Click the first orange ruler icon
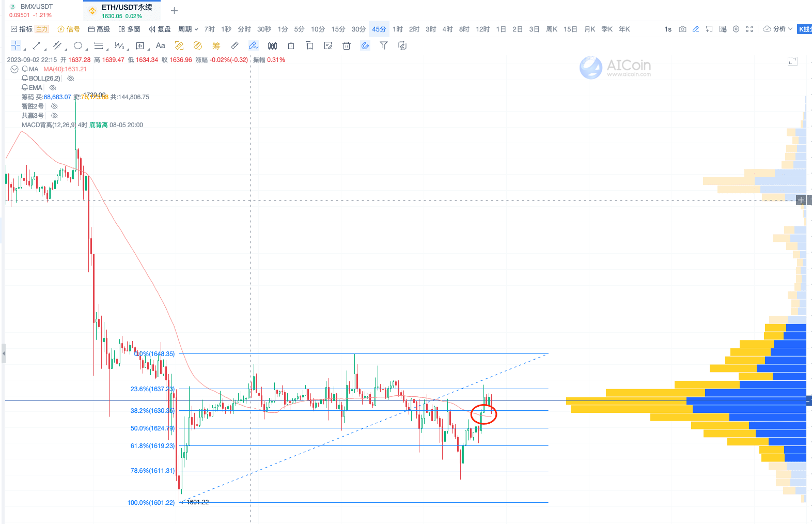This screenshot has width=812, height=524. [179, 45]
